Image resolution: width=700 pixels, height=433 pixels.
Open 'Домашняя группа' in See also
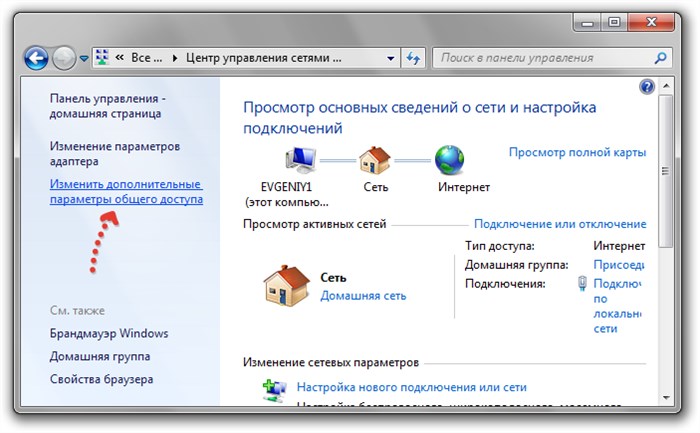click(100, 356)
